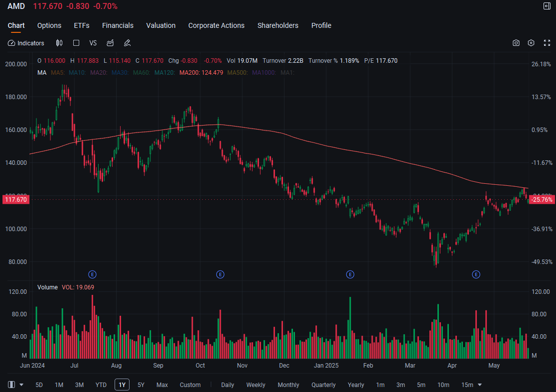Click the AMD ticker symbol
556x392 pixels.
point(16,6)
